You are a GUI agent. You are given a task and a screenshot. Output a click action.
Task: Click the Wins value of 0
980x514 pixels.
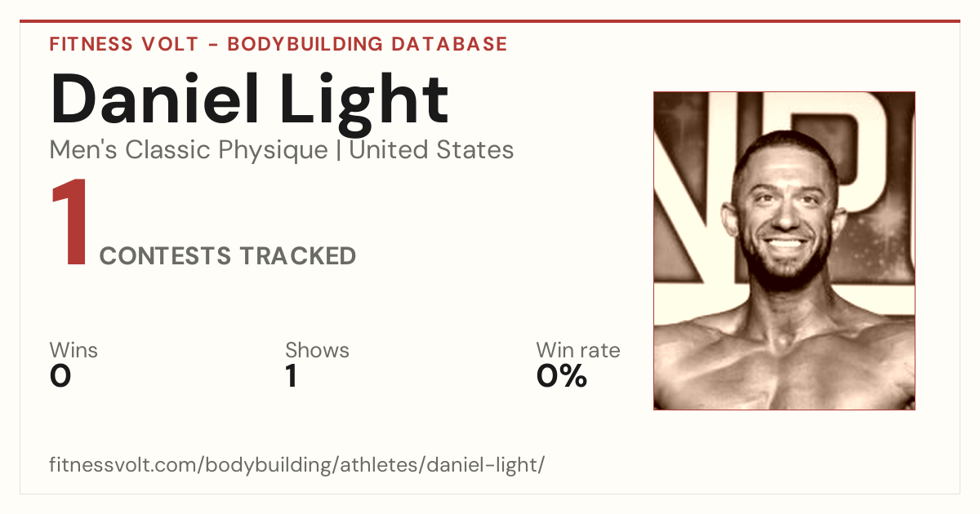click(x=60, y=376)
